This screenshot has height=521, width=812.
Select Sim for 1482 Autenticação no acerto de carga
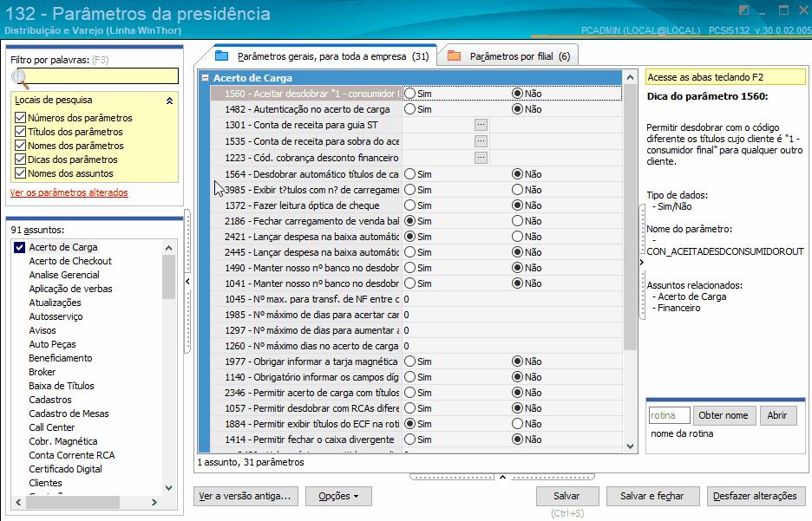(x=409, y=109)
